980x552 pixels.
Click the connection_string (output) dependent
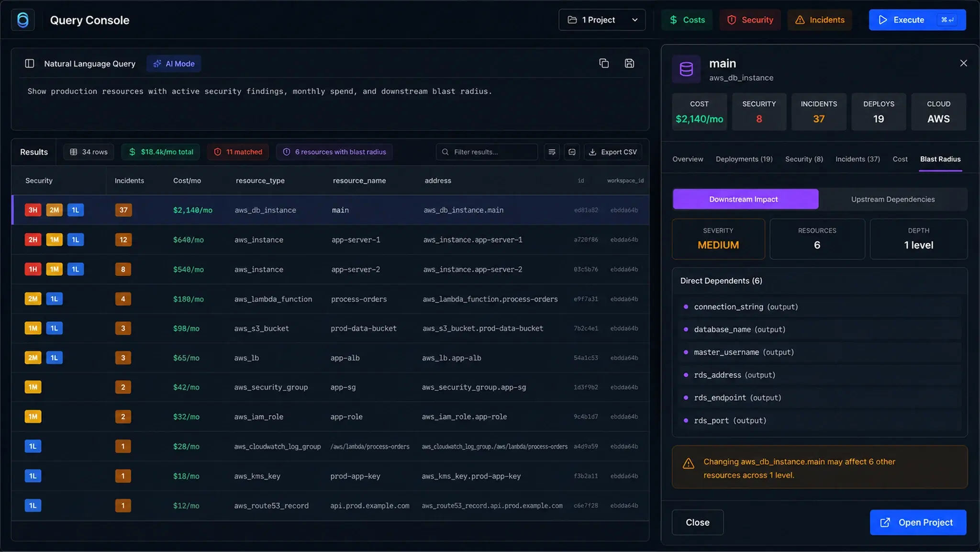point(821,307)
